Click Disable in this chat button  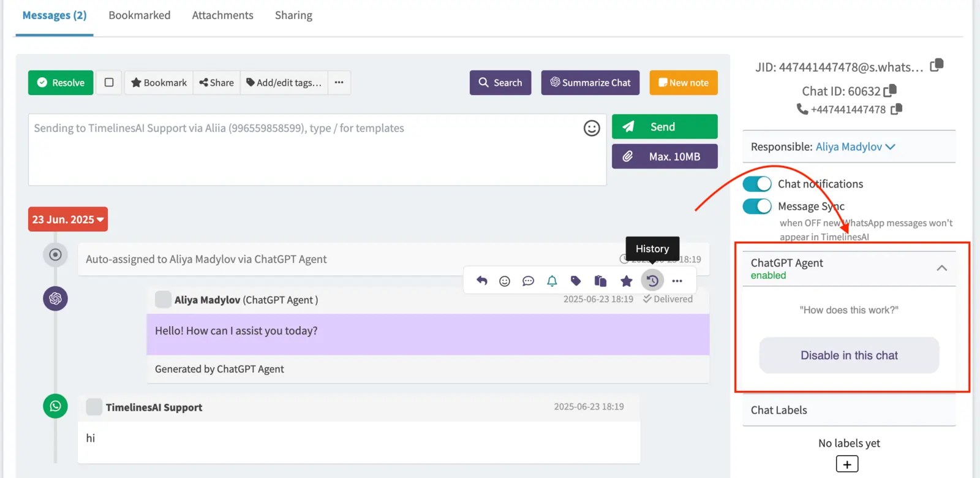[x=849, y=355]
